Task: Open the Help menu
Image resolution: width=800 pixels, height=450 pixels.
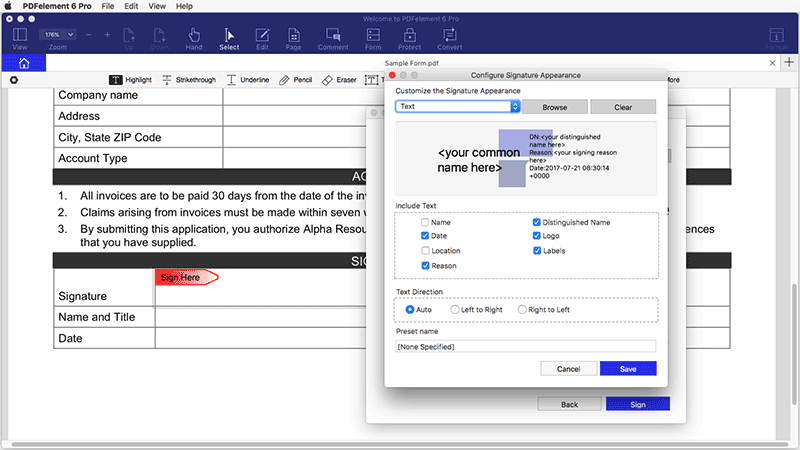Action: (x=184, y=6)
